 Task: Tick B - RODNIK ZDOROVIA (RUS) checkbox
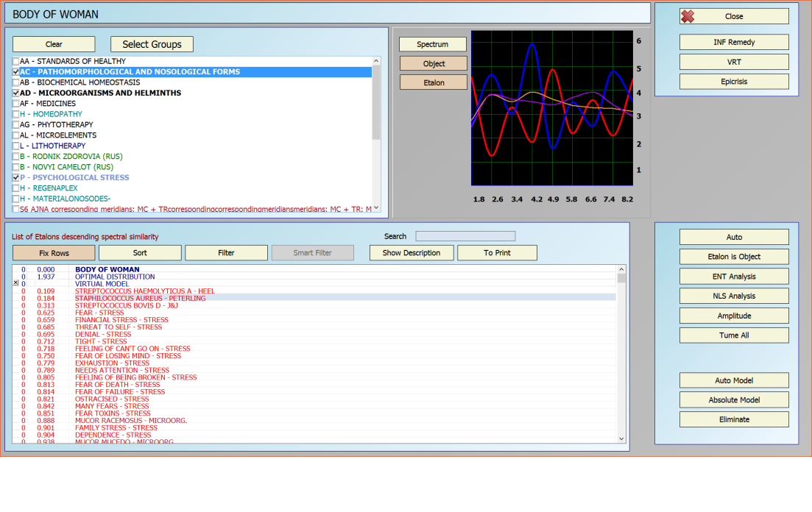click(x=16, y=157)
